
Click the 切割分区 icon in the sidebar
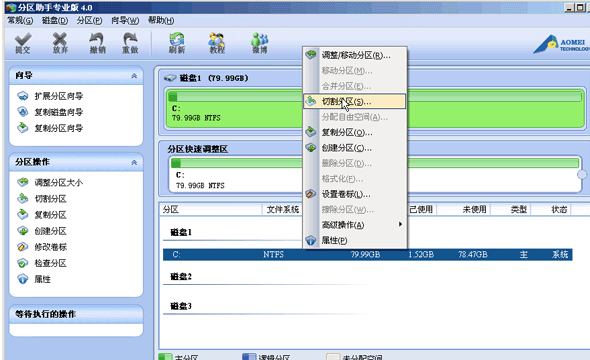point(23,198)
